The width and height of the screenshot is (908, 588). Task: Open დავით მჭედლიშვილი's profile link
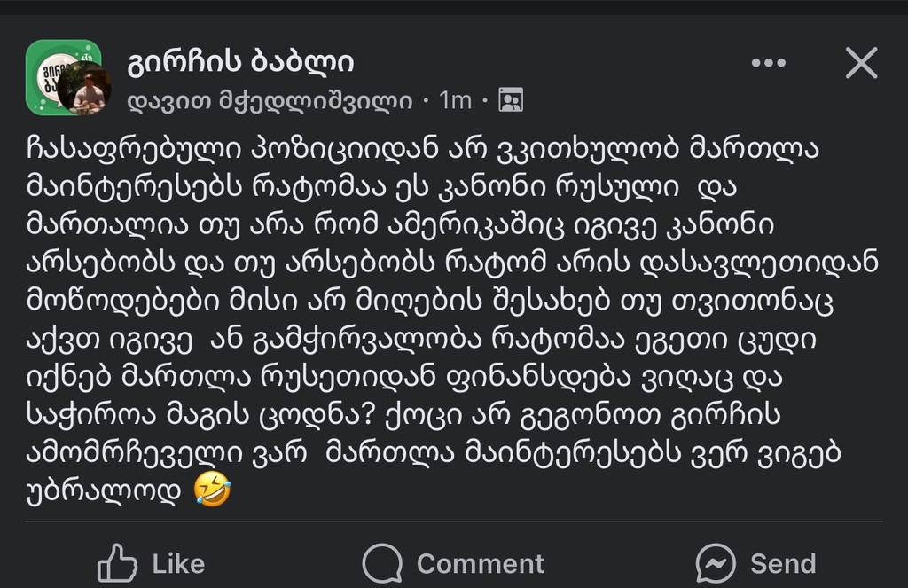pos(270,101)
